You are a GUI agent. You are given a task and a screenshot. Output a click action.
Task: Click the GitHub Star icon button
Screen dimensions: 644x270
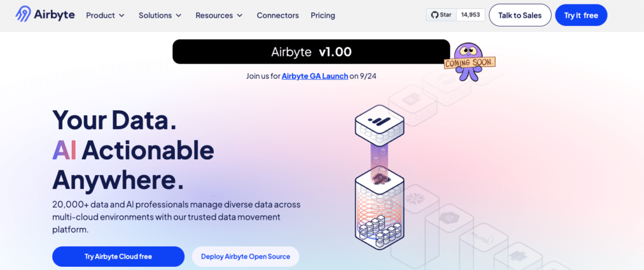[x=441, y=15]
